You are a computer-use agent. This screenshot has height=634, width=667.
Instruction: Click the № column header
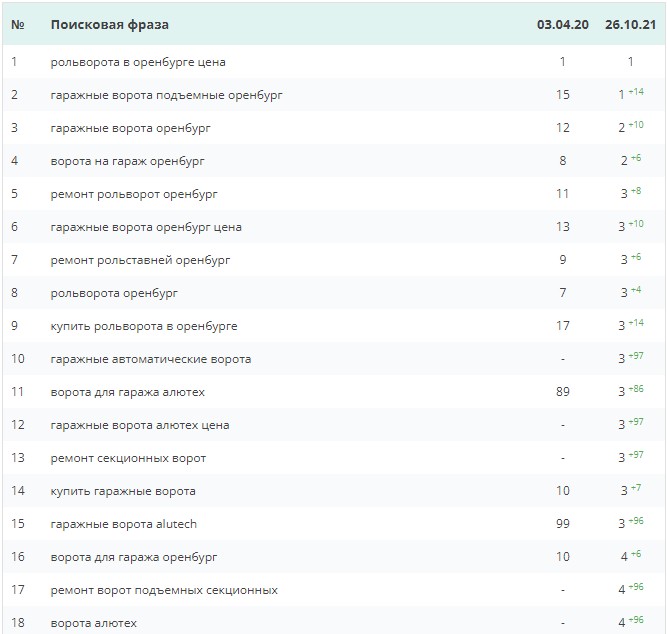point(18,24)
